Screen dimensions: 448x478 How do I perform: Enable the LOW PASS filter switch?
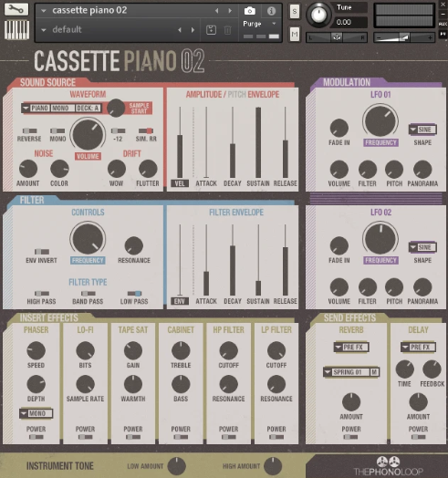[134, 293]
